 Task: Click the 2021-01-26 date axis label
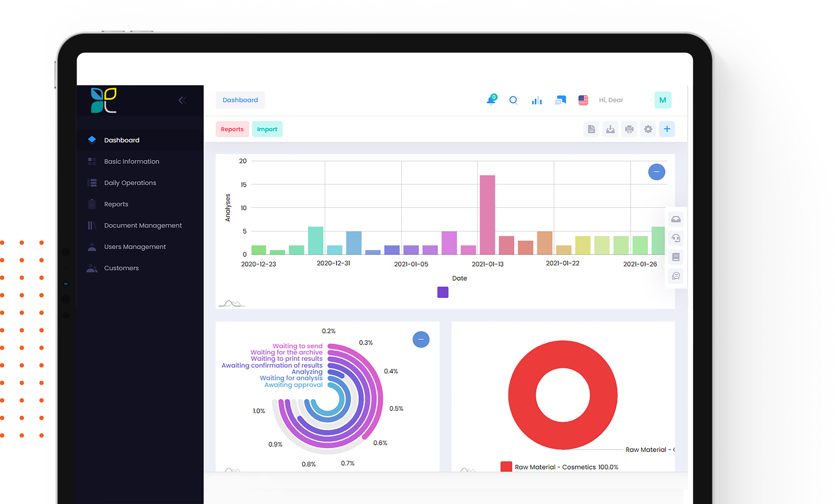pos(640,264)
